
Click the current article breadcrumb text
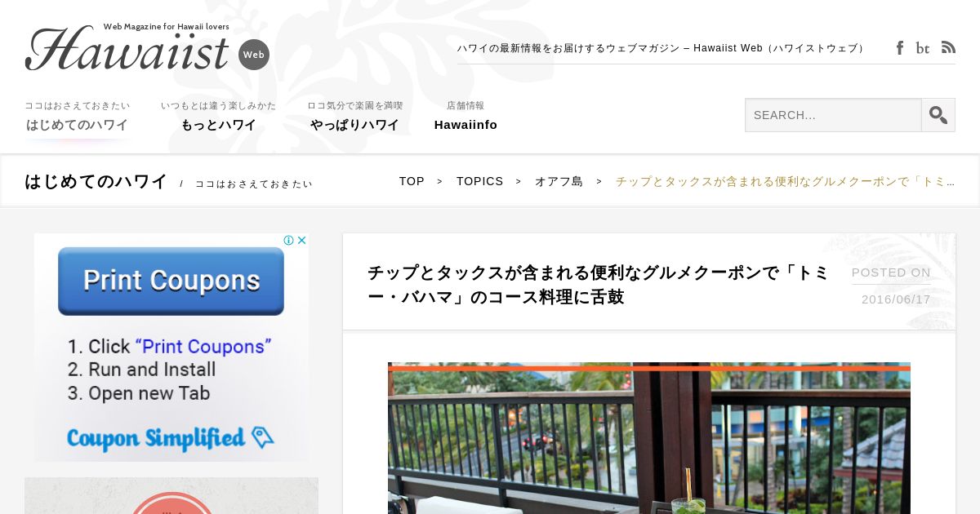coord(785,181)
